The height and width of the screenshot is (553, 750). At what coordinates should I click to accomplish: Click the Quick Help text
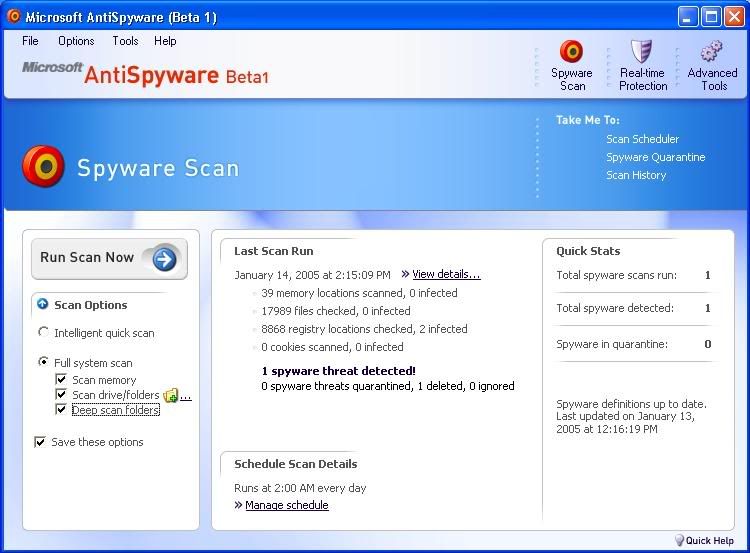point(709,541)
